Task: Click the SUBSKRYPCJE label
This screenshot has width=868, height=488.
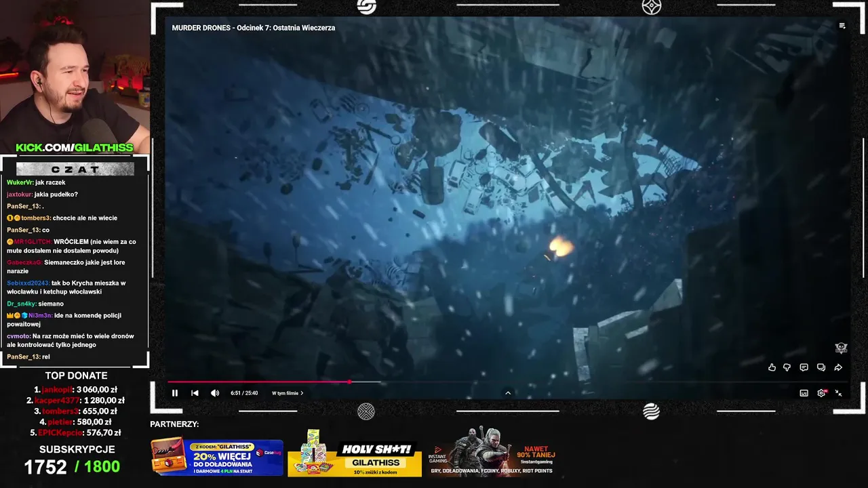Action: 77,449
